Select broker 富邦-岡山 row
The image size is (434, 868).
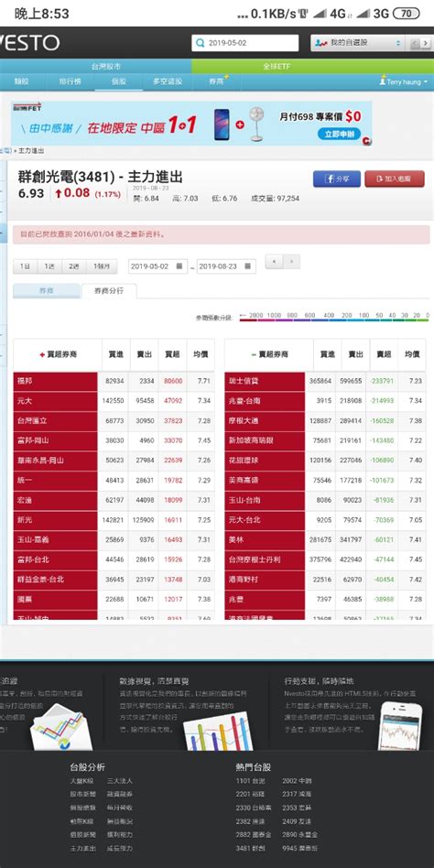pyautogui.click(x=55, y=440)
